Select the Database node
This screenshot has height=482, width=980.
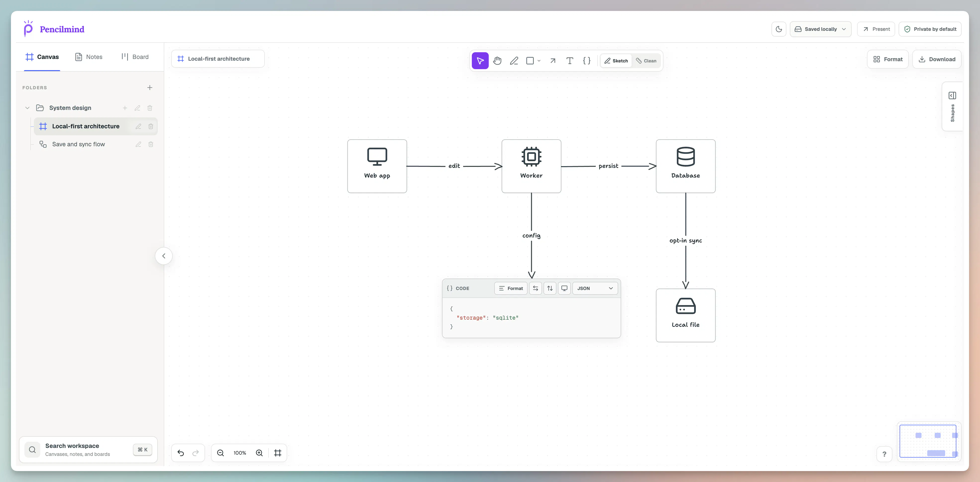coord(686,166)
